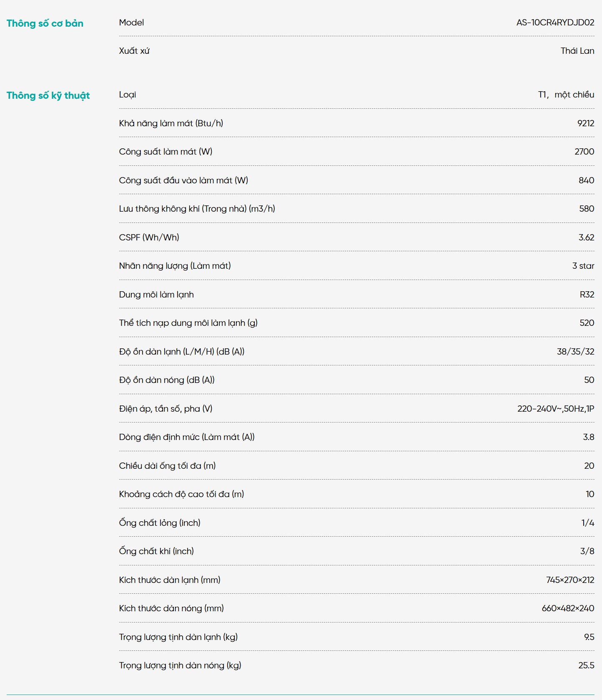Select the "Công suất làm mát (W)" label
Image resolution: width=602 pixels, height=700 pixels.
tap(166, 152)
